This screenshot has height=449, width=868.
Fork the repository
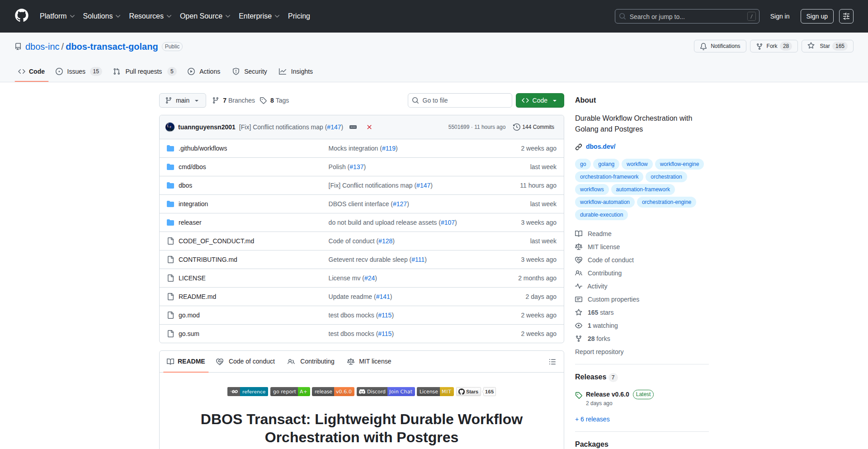point(774,46)
